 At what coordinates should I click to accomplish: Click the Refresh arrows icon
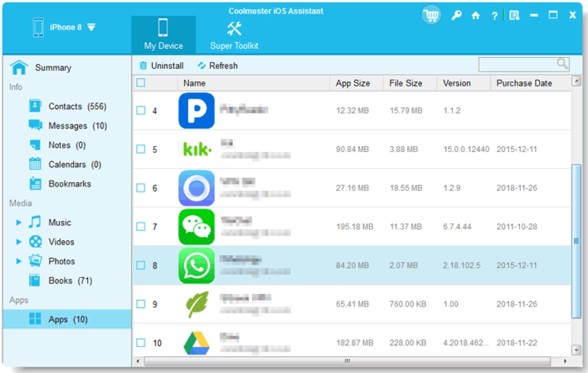[201, 66]
